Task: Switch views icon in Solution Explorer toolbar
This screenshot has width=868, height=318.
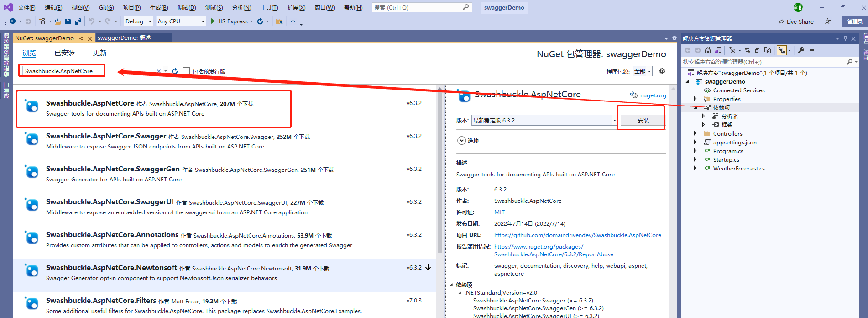Action: pyautogui.click(x=718, y=50)
